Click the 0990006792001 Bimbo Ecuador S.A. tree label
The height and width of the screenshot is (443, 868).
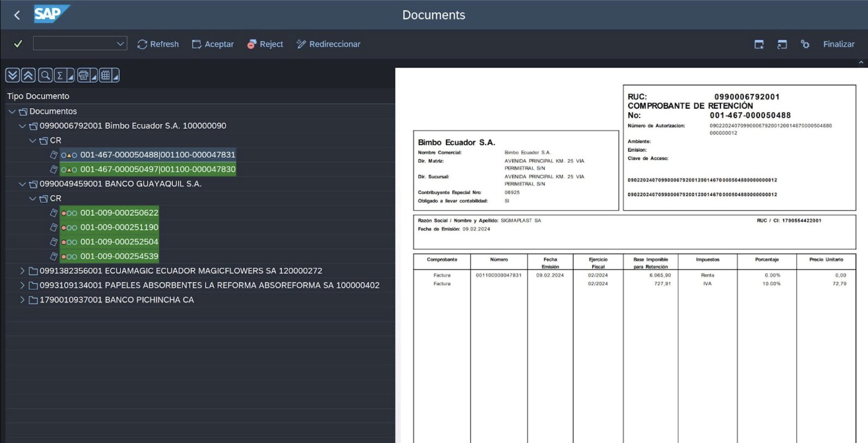(x=133, y=126)
